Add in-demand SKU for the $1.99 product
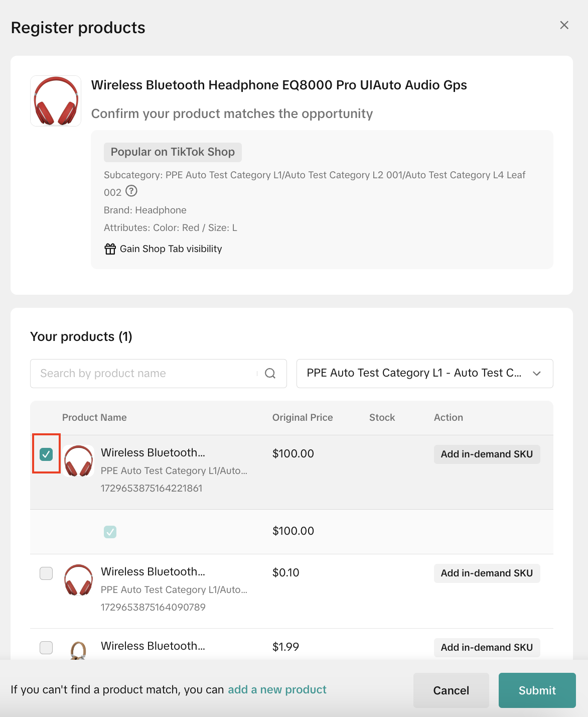 pyautogui.click(x=486, y=648)
